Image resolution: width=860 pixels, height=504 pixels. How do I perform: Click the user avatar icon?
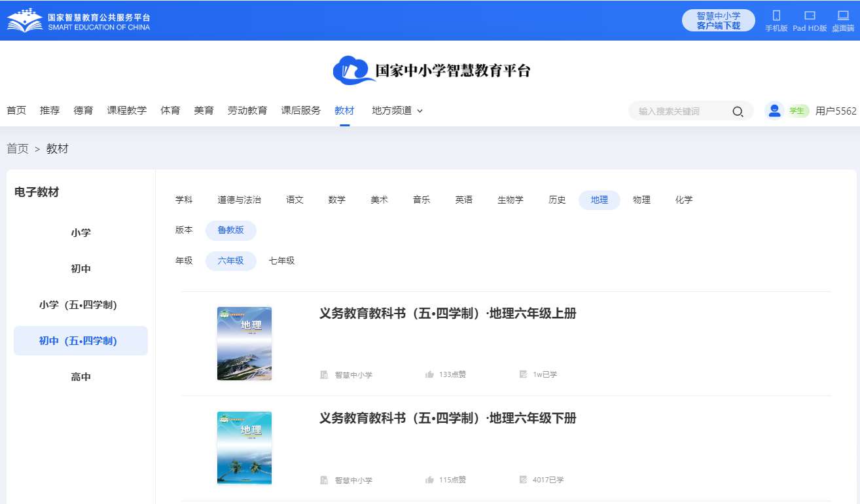pos(775,111)
